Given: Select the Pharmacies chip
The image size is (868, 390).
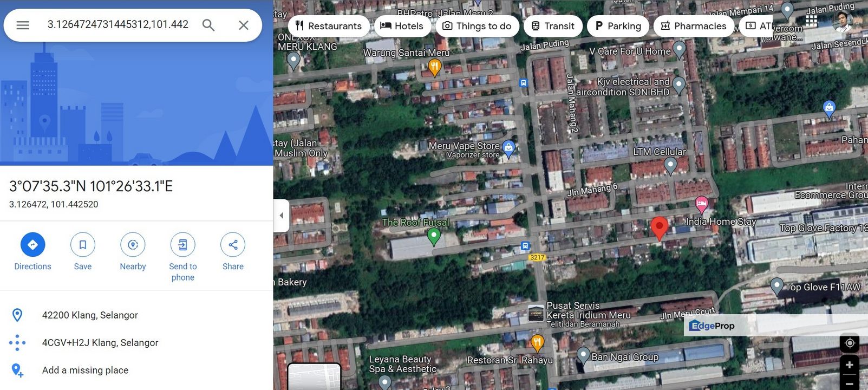Looking at the screenshot, I should 694,26.
